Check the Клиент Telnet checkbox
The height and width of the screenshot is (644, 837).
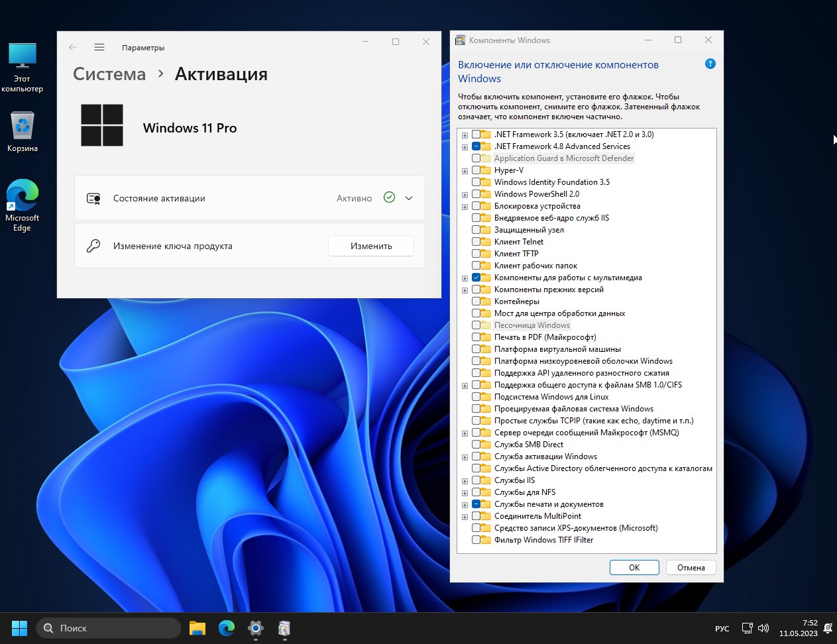pos(476,242)
